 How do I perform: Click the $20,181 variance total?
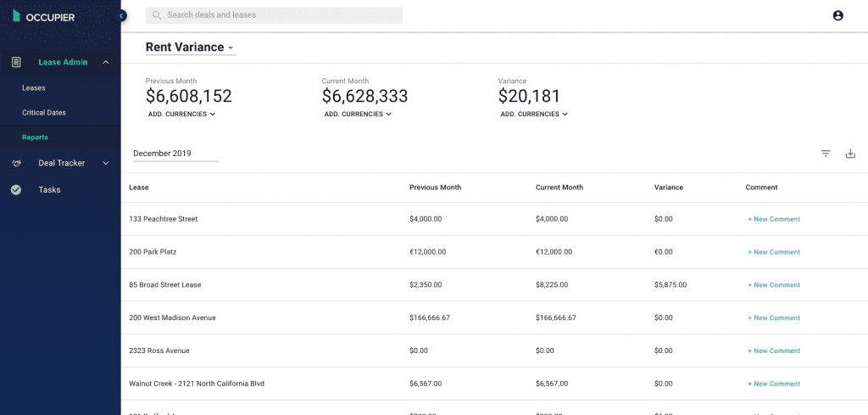[529, 97]
